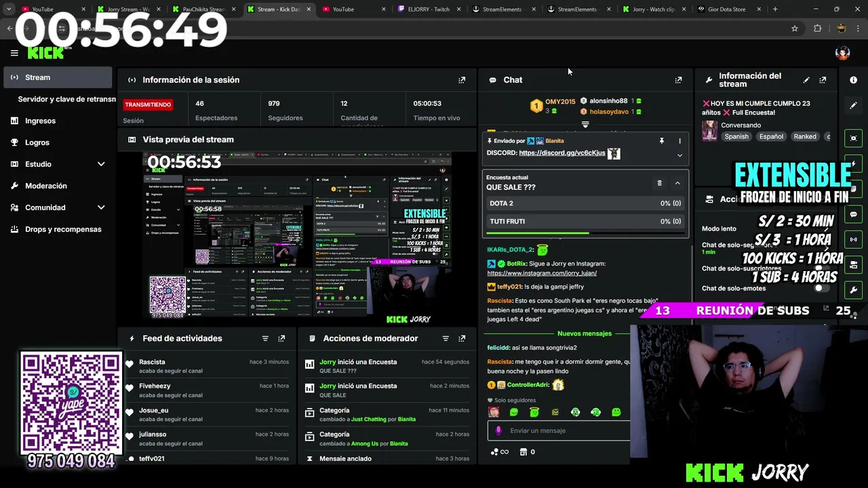868x488 pixels.
Task: Click Nuevos mensajes divider label
Action: tap(584, 333)
